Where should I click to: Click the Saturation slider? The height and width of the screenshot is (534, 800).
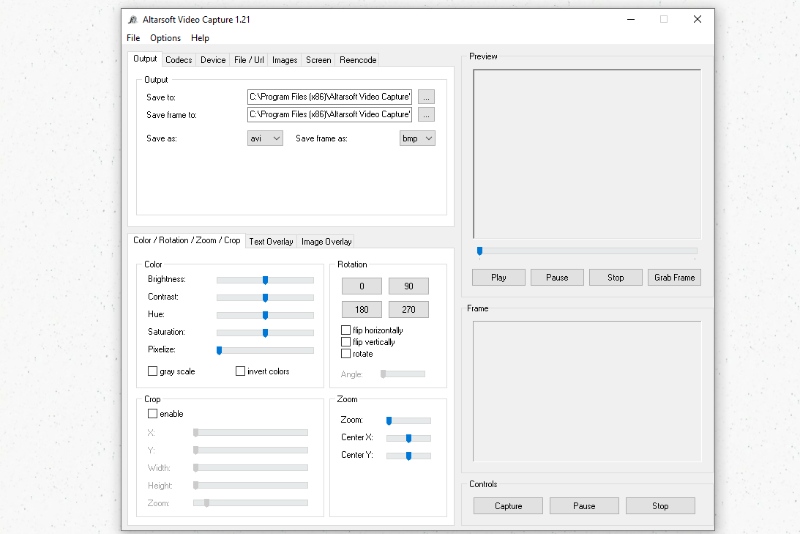click(265, 333)
